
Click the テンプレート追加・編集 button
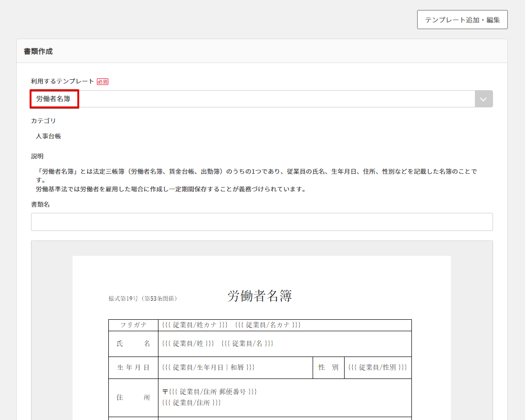(x=462, y=20)
